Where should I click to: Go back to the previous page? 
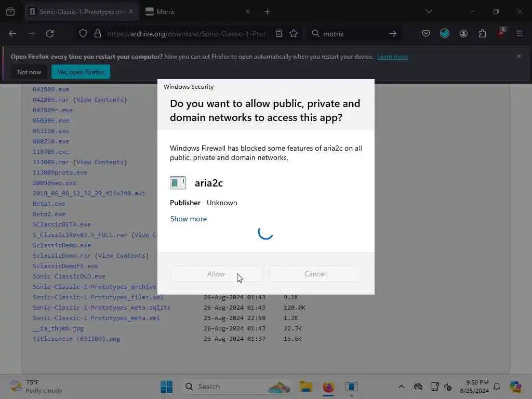click(x=12, y=34)
